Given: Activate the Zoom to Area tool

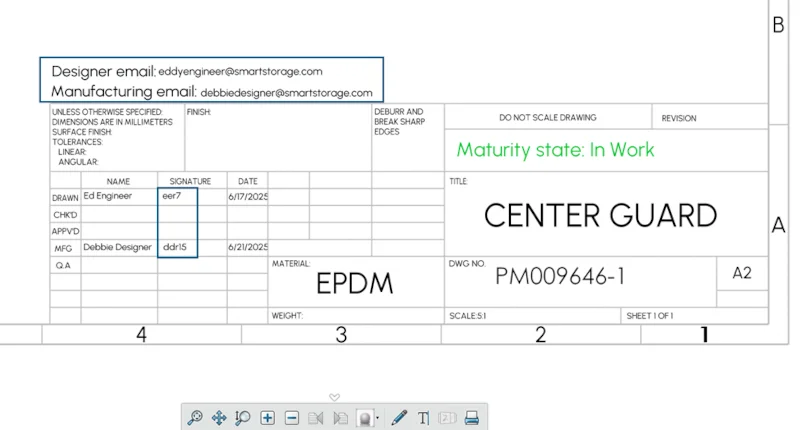Looking at the screenshot, I should tap(243, 417).
